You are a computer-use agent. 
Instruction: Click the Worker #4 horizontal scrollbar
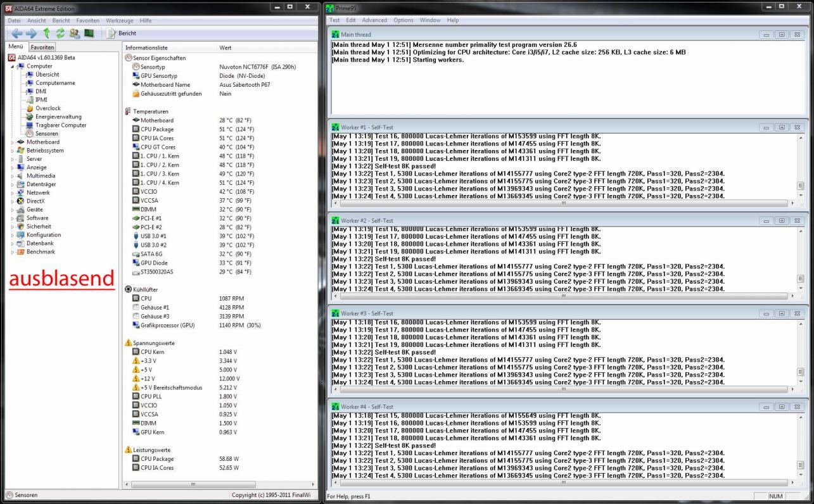click(x=563, y=482)
